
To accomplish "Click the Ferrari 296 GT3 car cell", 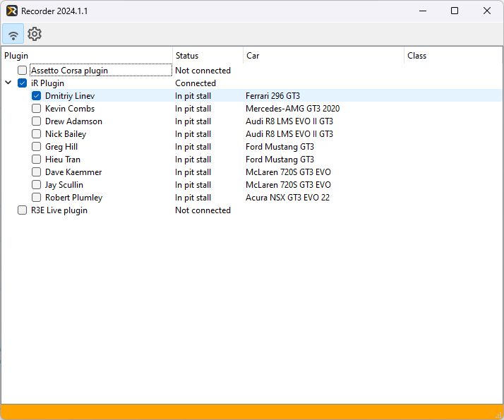I will 272,96.
